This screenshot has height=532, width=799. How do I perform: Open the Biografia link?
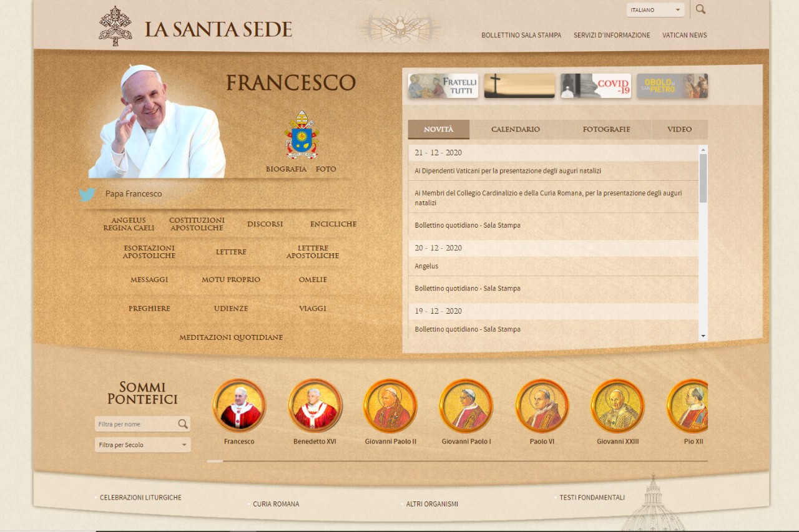coord(286,168)
